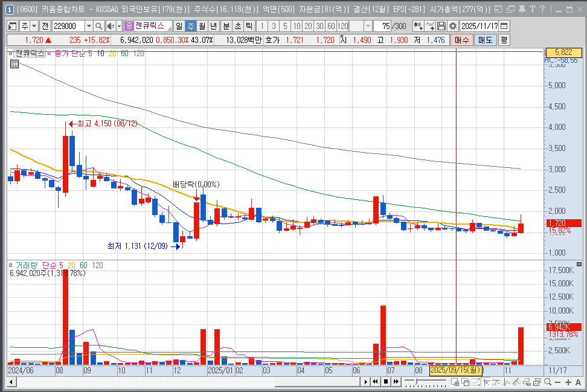Image resolution: width=587 pixels, height=392 pixels.
Task: Click the 120 moving average legend label in price chart
Action: pos(138,53)
